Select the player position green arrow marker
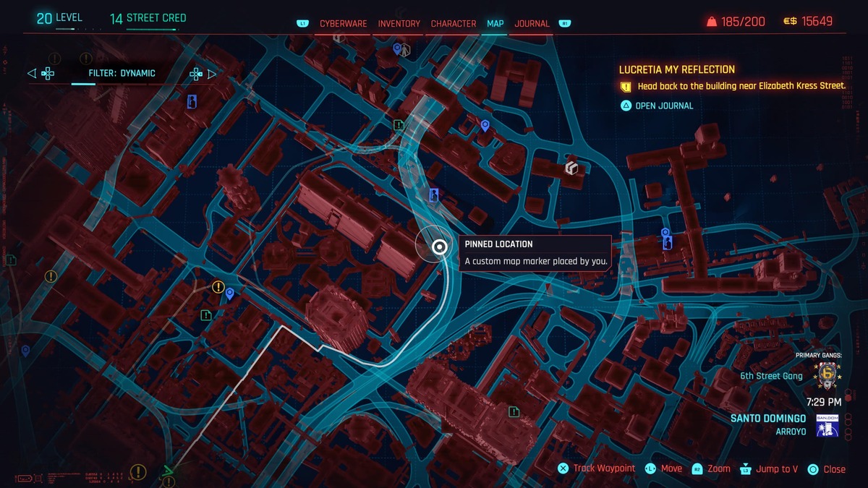Image resolution: width=868 pixels, height=488 pixels. 169,474
